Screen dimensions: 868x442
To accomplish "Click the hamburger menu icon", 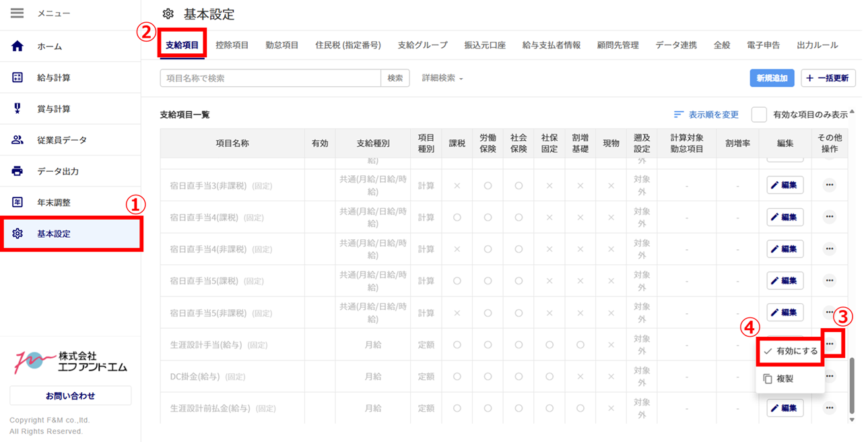I will pyautogui.click(x=18, y=13).
